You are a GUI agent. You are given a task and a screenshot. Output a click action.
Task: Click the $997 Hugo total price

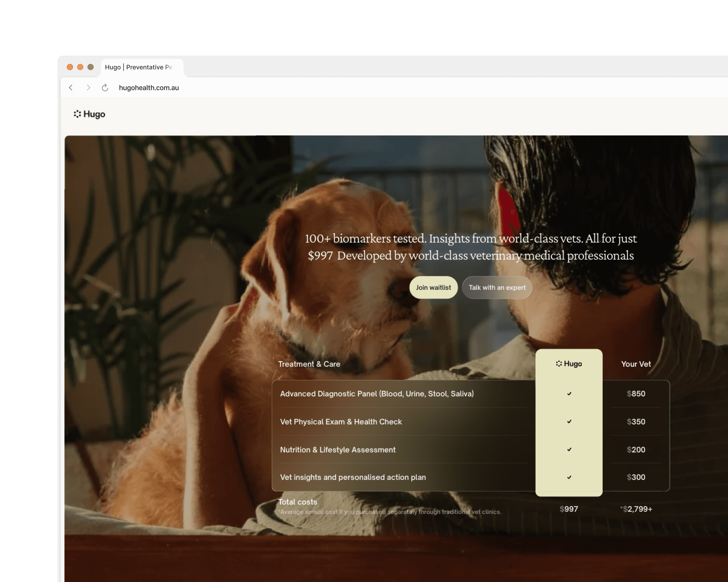coord(569,509)
